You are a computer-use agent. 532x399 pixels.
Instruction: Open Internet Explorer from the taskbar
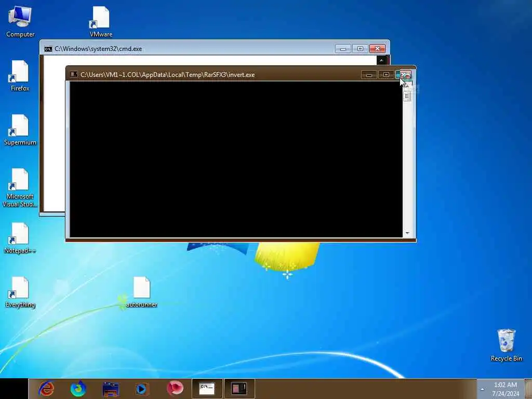click(46, 389)
